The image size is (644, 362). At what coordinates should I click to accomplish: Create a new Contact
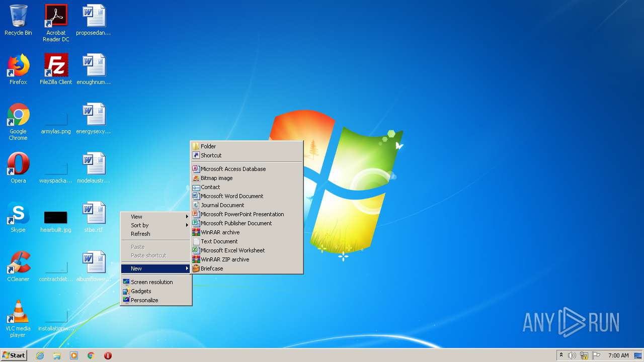pos(247,187)
